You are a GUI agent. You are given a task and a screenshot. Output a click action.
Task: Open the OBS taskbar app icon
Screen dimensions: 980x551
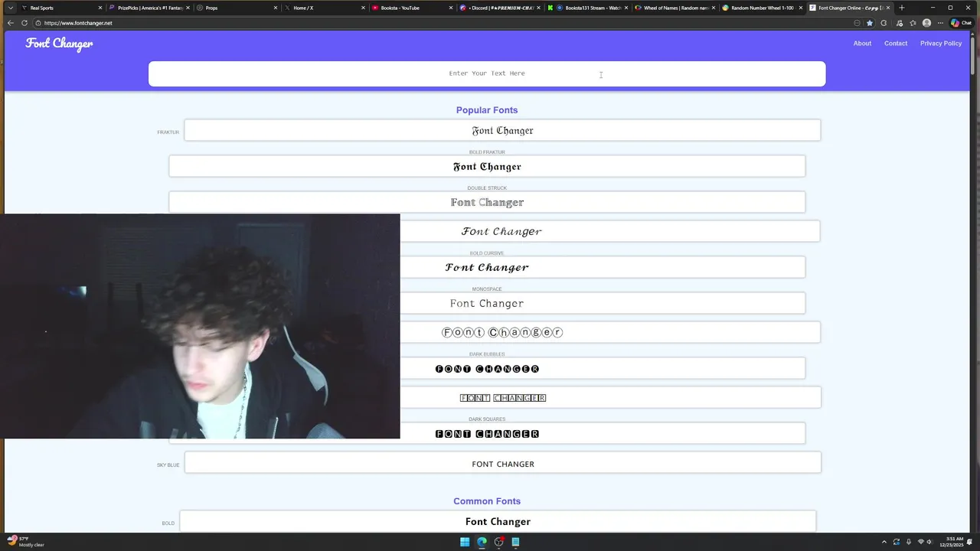point(498,542)
